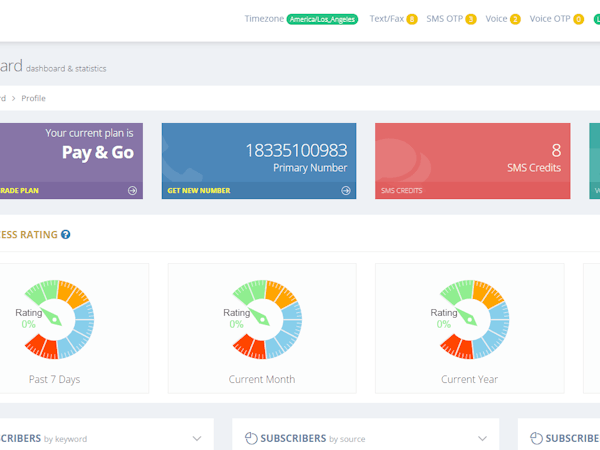The image size is (600, 450).
Task: Click the breadcrumb chevron separator before Profile
Action: pos(14,98)
